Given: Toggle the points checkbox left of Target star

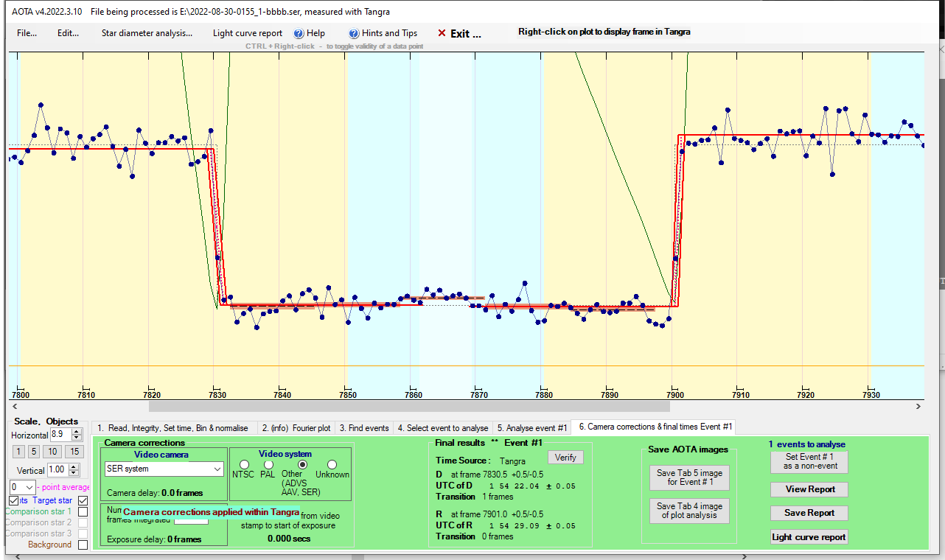Looking at the screenshot, I should pyautogui.click(x=14, y=500).
